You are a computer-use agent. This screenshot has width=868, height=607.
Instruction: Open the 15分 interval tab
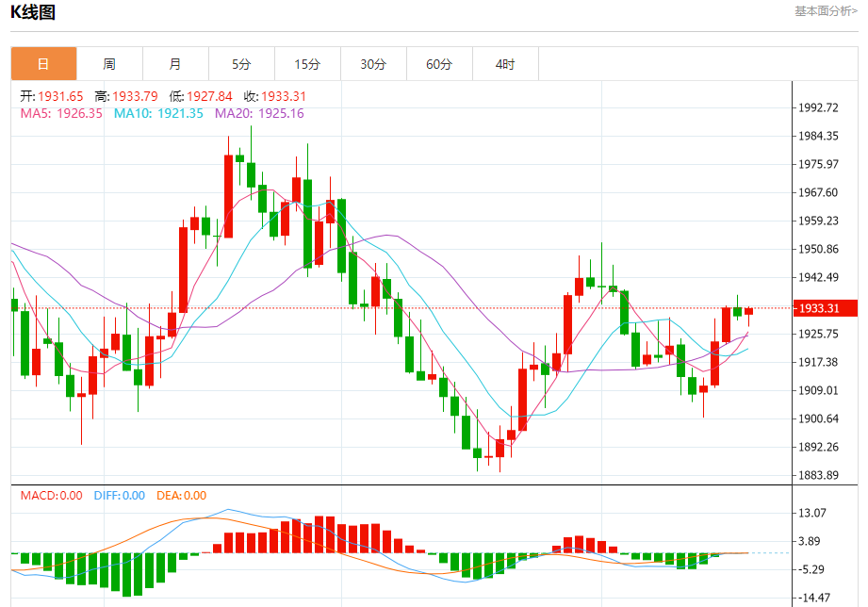point(308,64)
